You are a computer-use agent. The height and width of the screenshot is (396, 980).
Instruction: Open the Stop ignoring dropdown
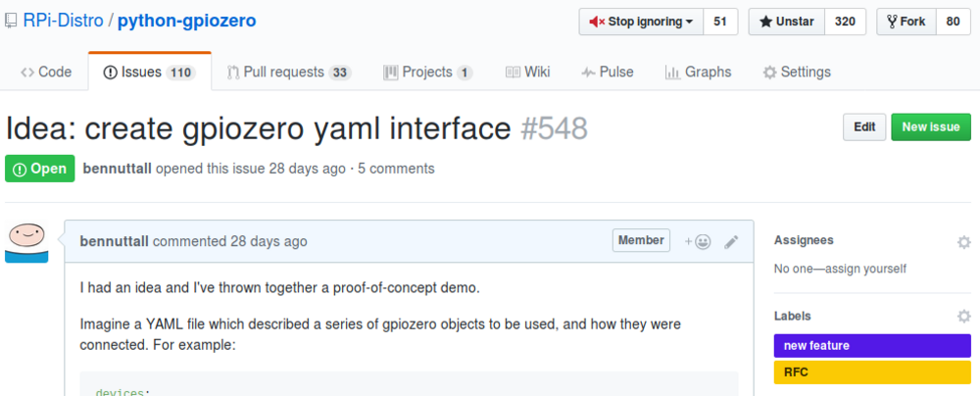tap(641, 22)
